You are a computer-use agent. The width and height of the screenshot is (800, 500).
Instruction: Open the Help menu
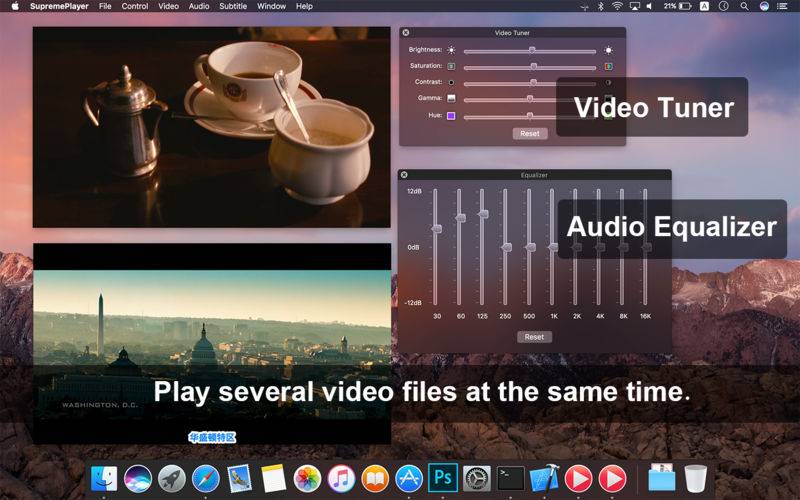[x=305, y=6]
